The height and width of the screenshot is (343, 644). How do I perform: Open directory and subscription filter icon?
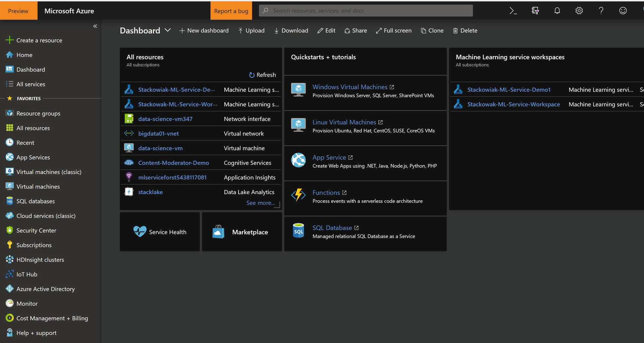[535, 11]
